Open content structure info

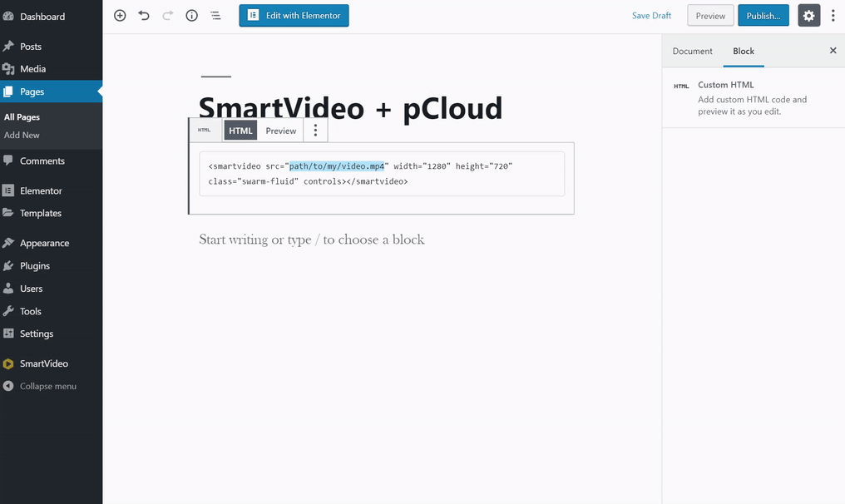(x=192, y=16)
